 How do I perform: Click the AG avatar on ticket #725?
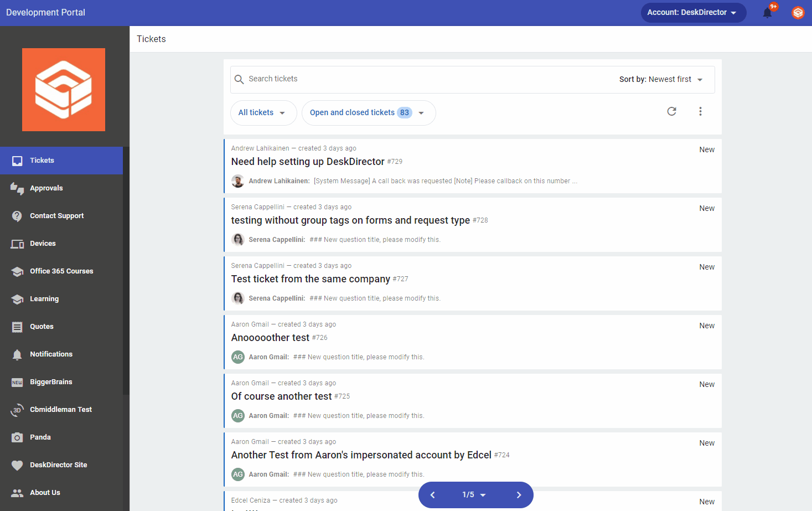pyautogui.click(x=238, y=416)
